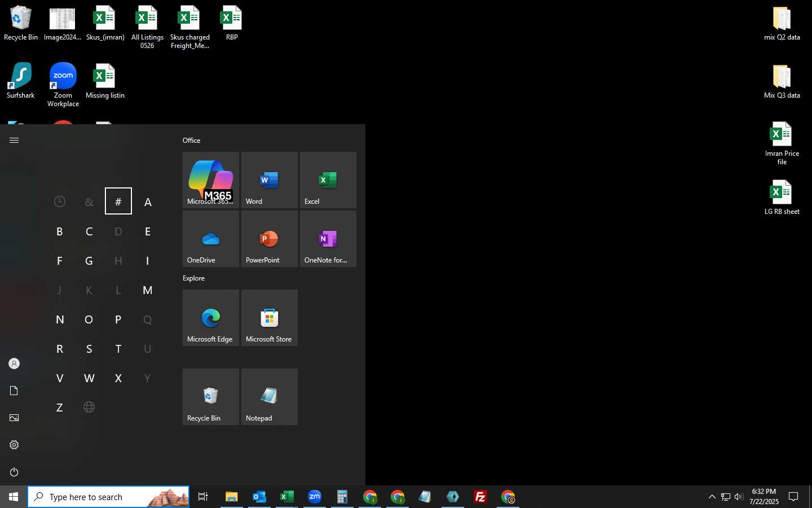The width and height of the screenshot is (812, 508).
Task: Open the Power options button
Action: coord(14,472)
